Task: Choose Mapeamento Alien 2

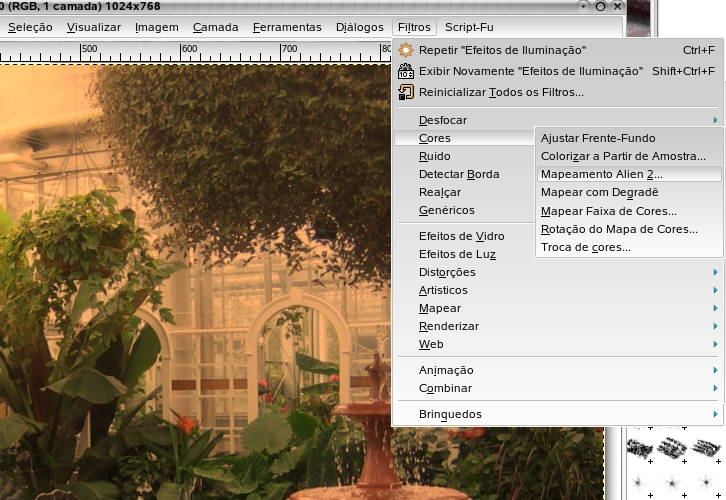Action: (629, 174)
